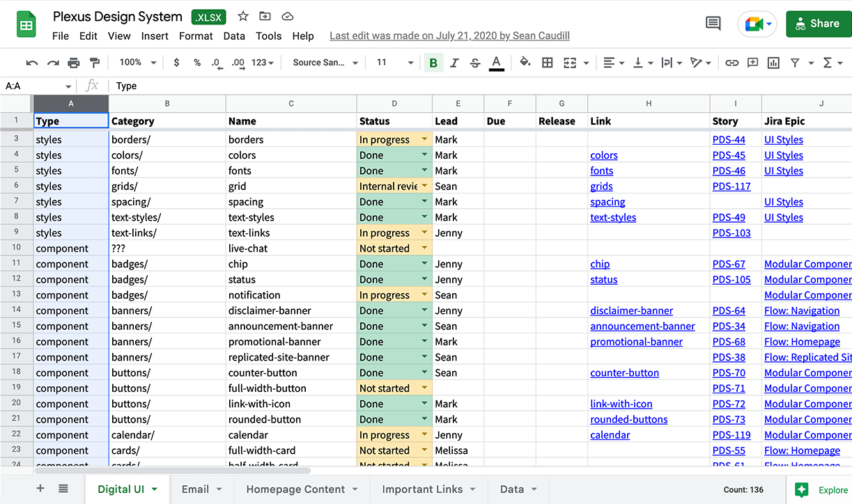Open the number format 123 dropdown
The width and height of the screenshot is (852, 504).
263,63
